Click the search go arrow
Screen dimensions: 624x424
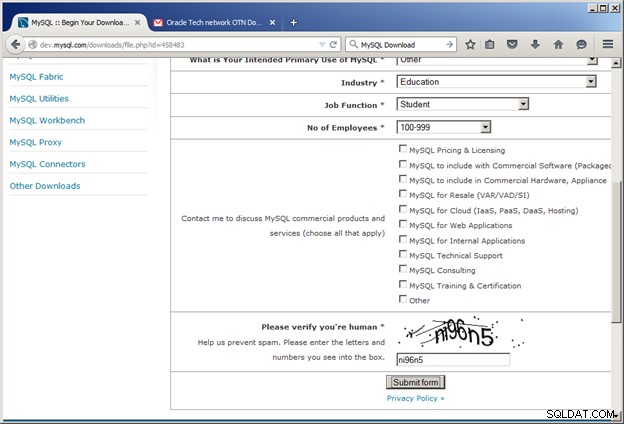click(x=449, y=45)
